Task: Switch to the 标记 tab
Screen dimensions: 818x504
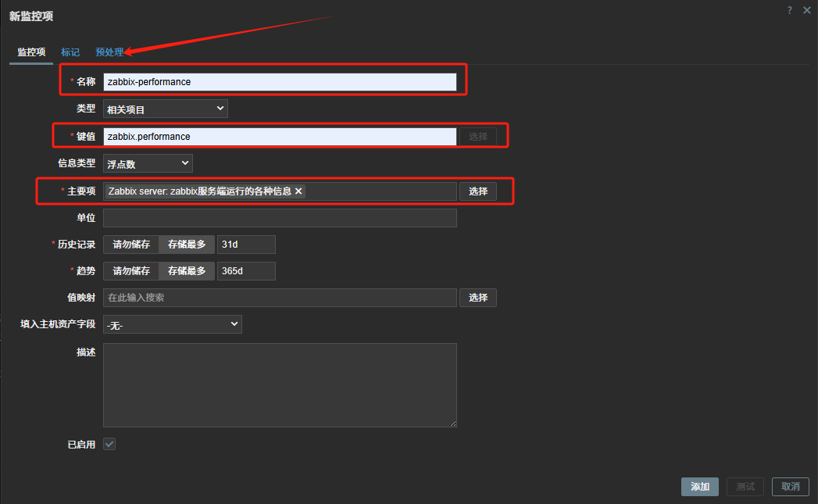Action: click(70, 52)
